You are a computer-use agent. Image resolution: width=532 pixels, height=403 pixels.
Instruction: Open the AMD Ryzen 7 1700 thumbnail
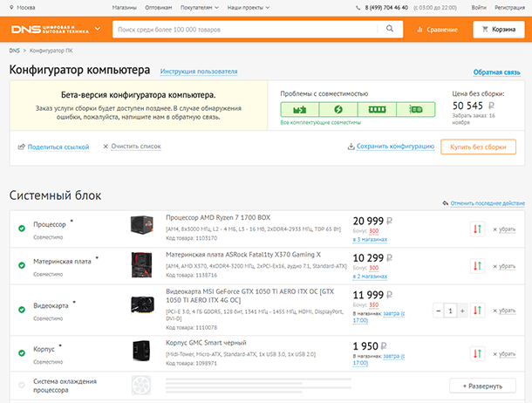coord(142,224)
